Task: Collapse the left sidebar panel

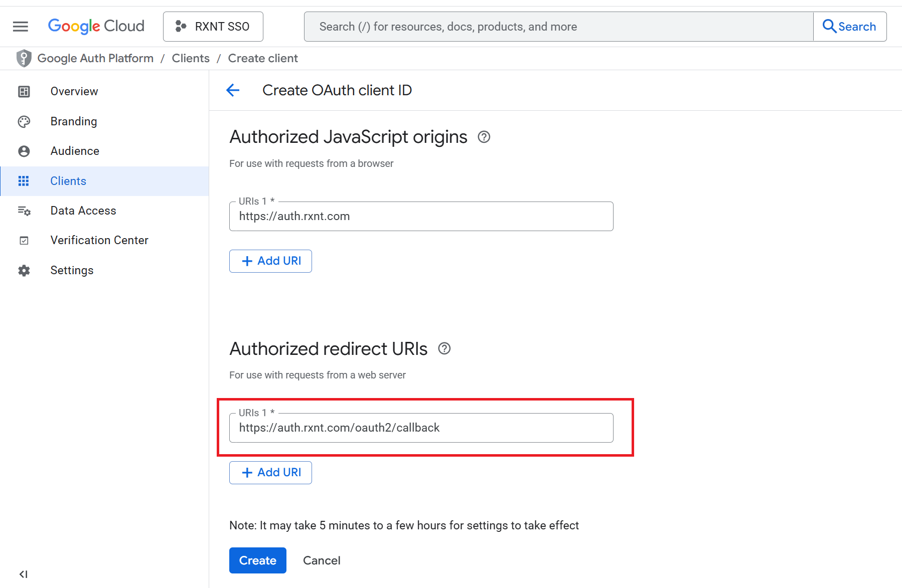Action: pos(23,574)
